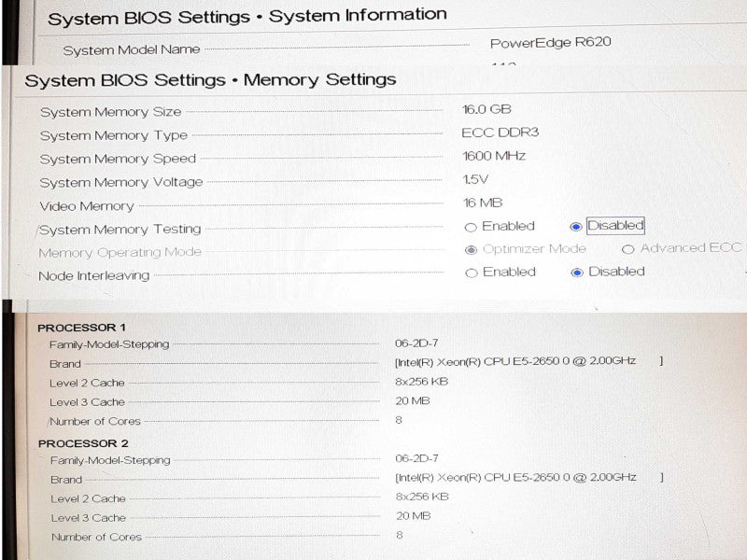Click the PowerEdge R620 model value
The height and width of the screenshot is (560, 747).
(x=550, y=42)
